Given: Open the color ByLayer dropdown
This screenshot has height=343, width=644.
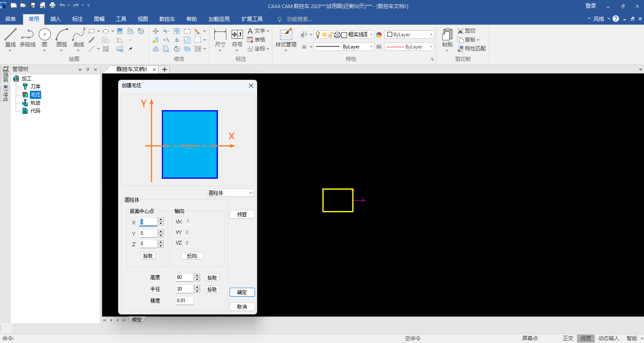Looking at the screenshot, I should point(409,35).
